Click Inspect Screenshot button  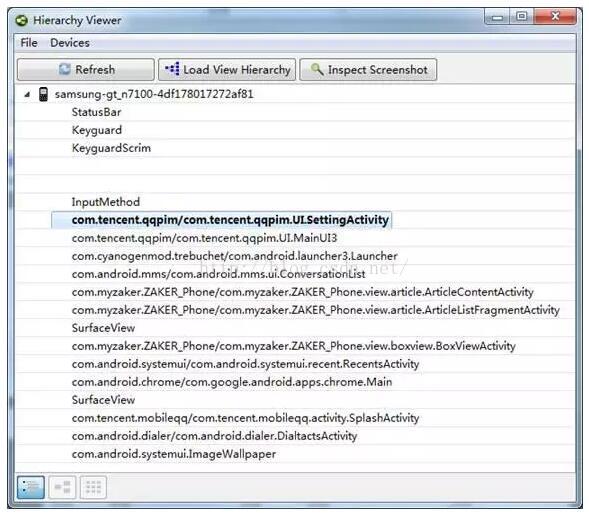tap(368, 70)
